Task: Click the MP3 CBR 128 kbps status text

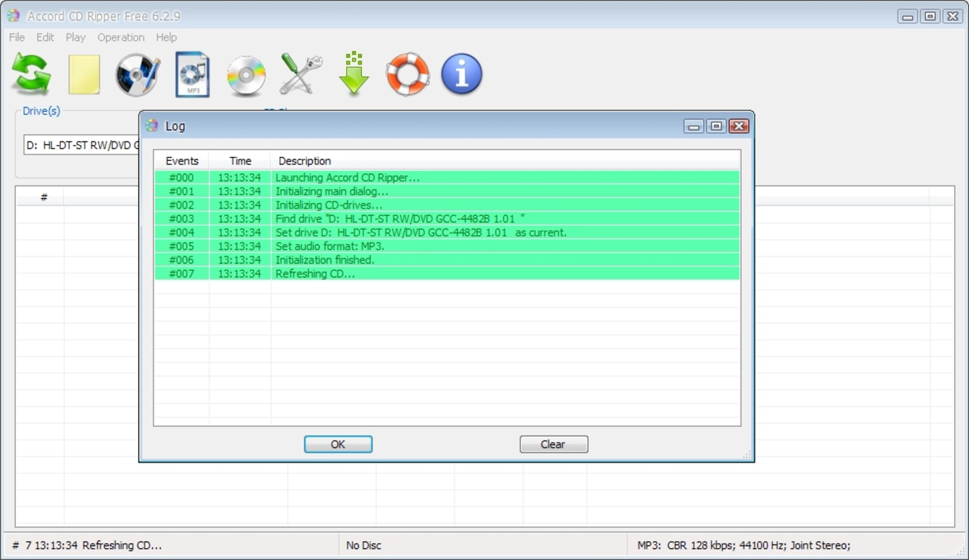Action: (x=744, y=545)
